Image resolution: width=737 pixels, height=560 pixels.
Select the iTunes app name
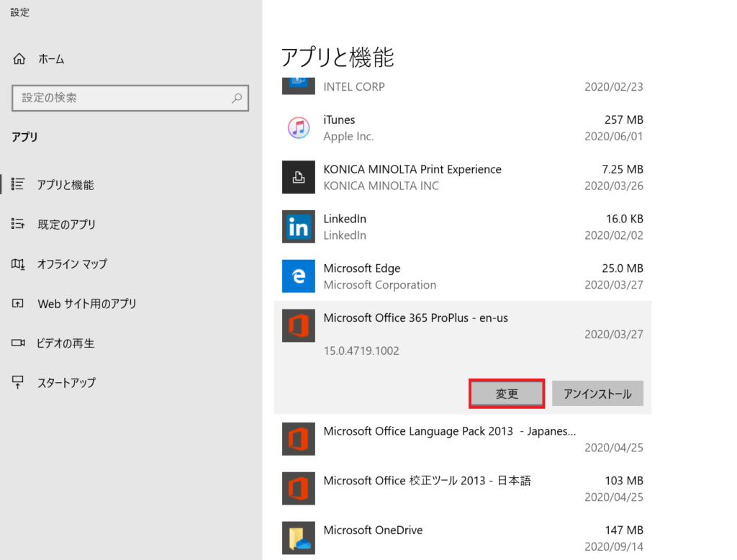pyautogui.click(x=339, y=120)
